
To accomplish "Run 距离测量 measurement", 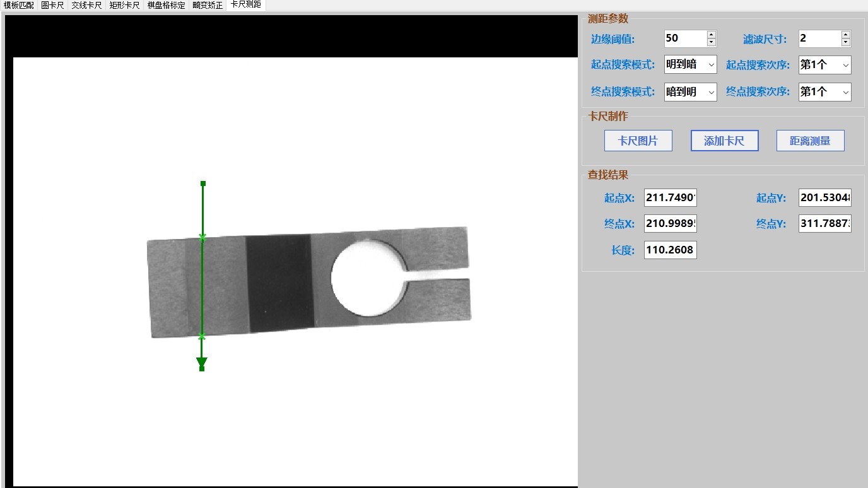I will click(811, 141).
